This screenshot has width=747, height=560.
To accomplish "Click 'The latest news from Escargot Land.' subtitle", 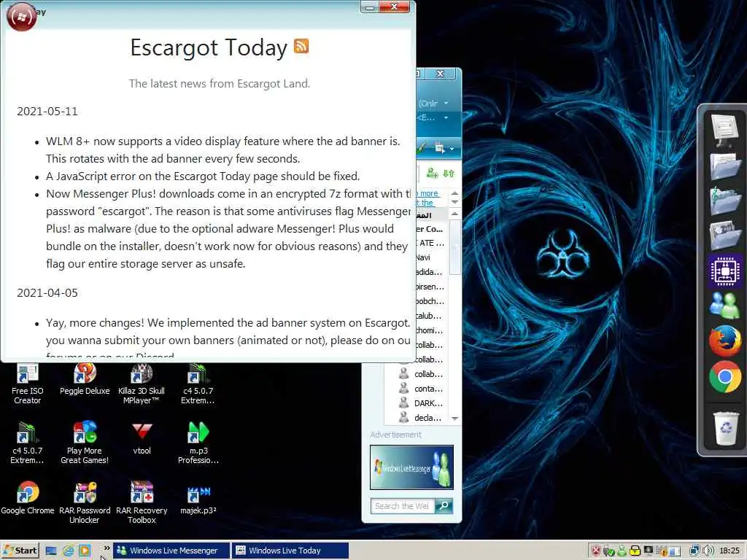I will pos(219,83).
